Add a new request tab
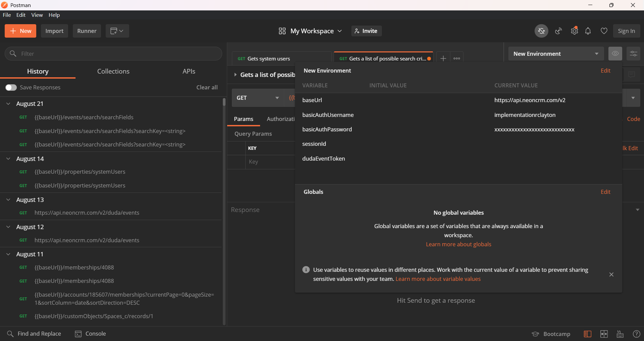The image size is (644, 341). [443, 58]
